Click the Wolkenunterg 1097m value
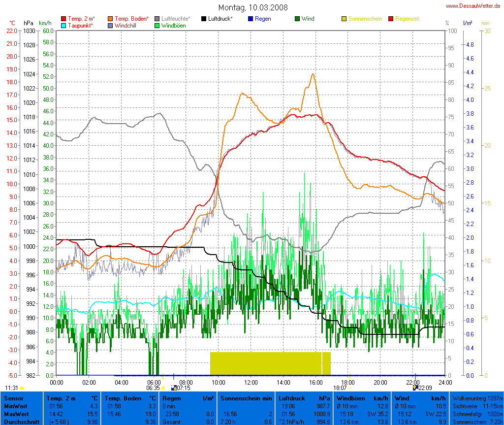This screenshot has height=425, width=504. pos(477,398)
